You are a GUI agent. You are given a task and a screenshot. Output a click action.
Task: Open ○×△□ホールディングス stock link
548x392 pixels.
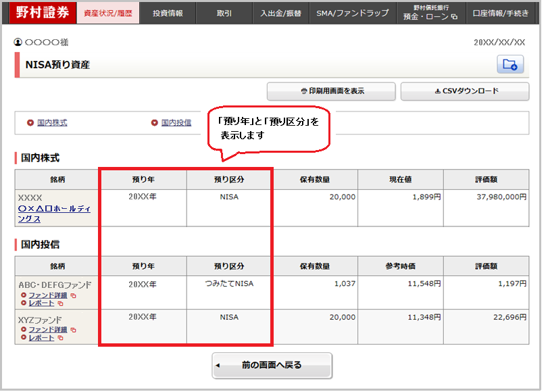point(54,214)
